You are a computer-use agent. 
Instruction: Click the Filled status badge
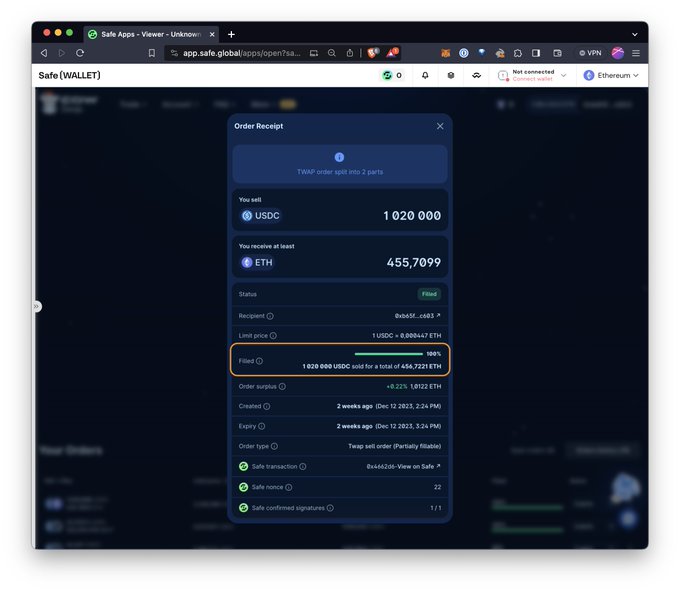(429, 294)
